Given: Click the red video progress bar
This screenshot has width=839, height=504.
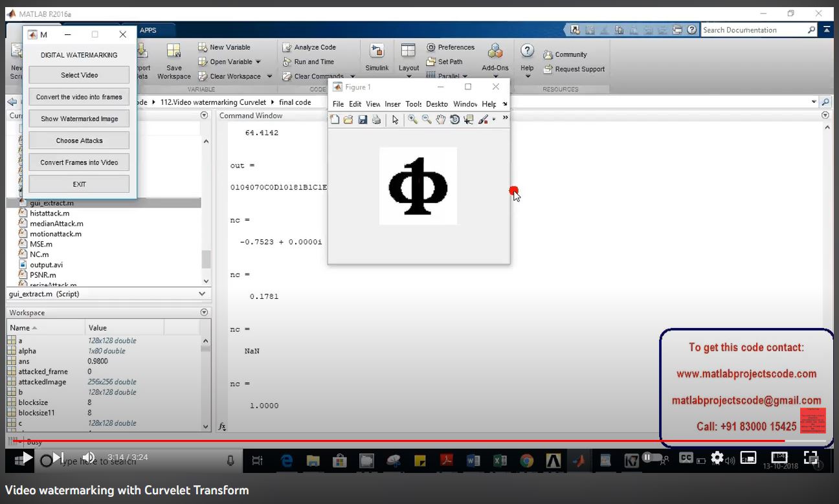Looking at the screenshot, I should 388,441.
